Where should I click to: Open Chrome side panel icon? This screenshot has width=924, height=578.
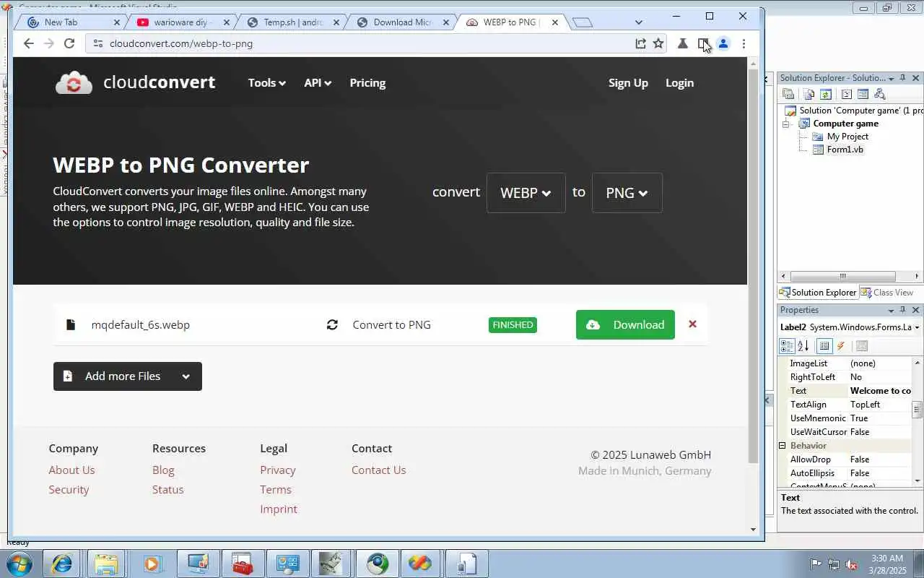pyautogui.click(x=702, y=43)
